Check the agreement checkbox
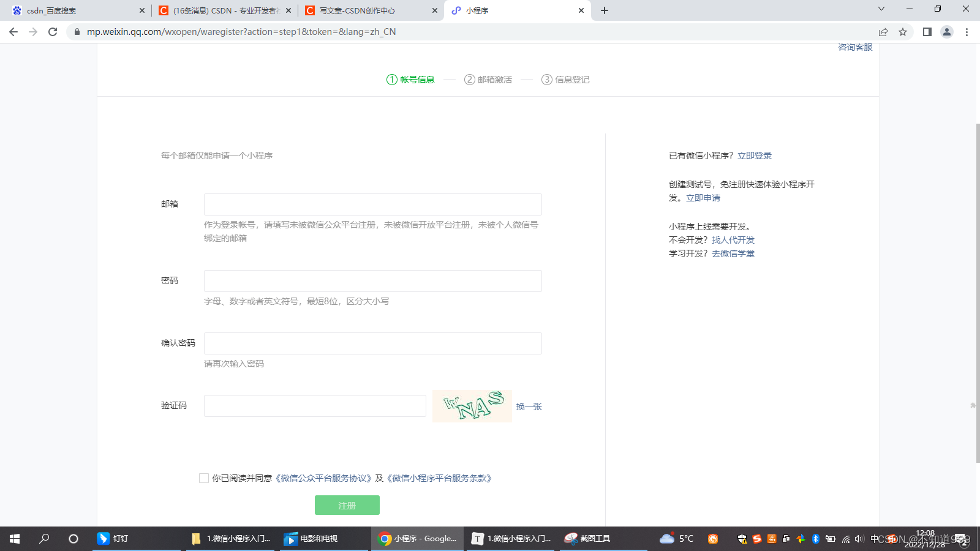The width and height of the screenshot is (980, 551). point(204,478)
